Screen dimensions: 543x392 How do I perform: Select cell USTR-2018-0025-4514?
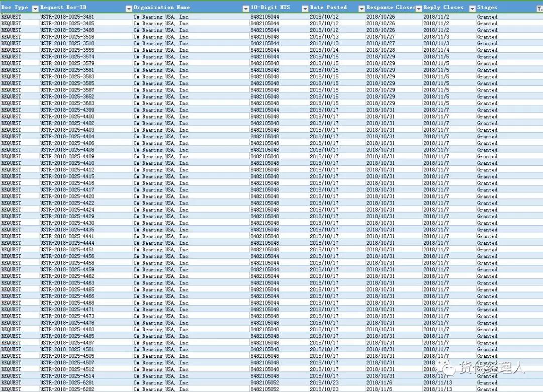tap(67, 376)
